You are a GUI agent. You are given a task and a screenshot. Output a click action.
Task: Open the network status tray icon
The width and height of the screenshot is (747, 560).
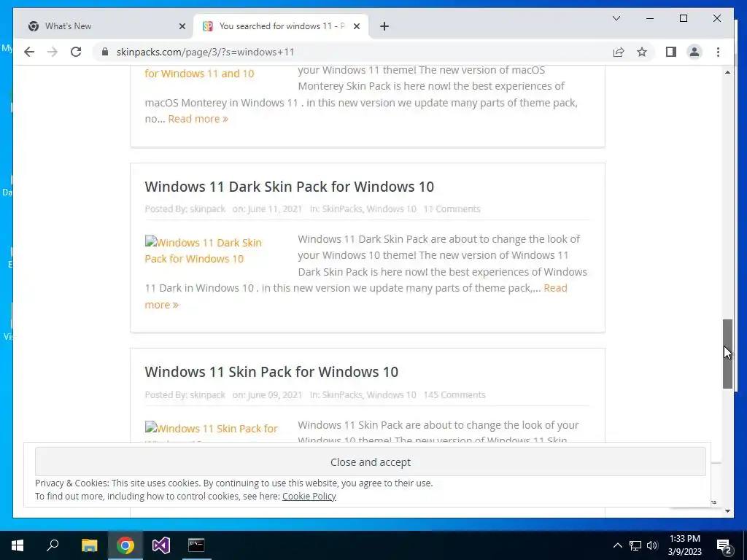(635, 545)
